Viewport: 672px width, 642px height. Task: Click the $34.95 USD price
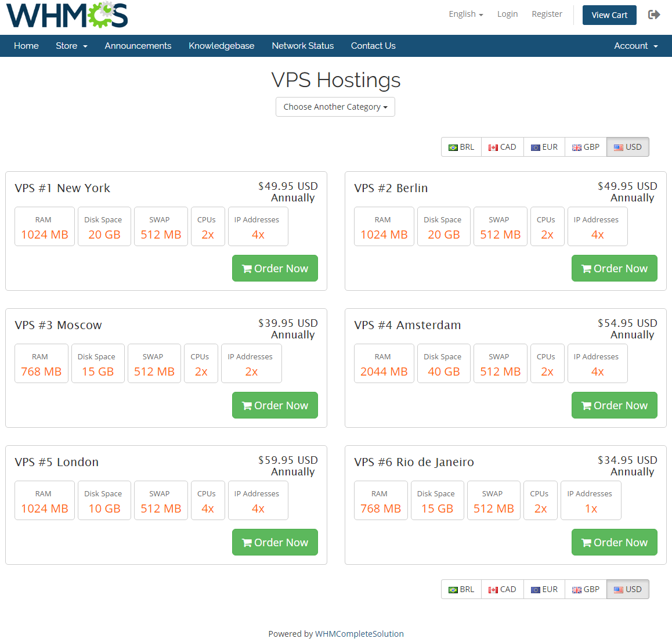627,460
